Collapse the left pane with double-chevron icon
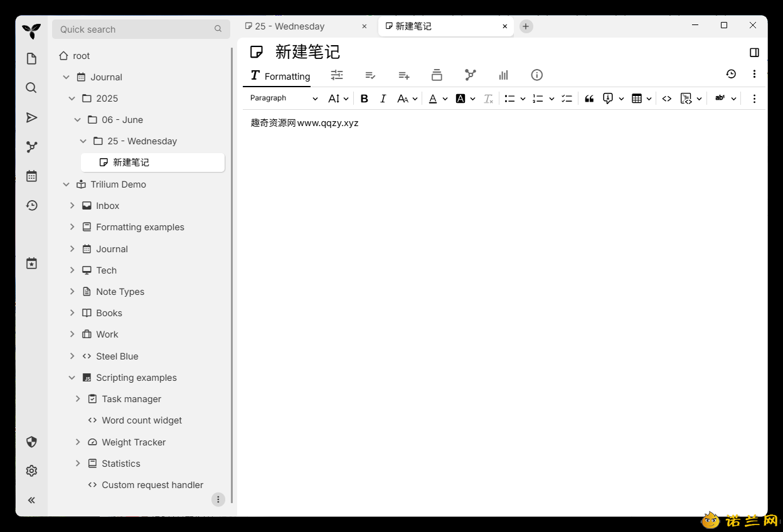The image size is (783, 532). 31,500
